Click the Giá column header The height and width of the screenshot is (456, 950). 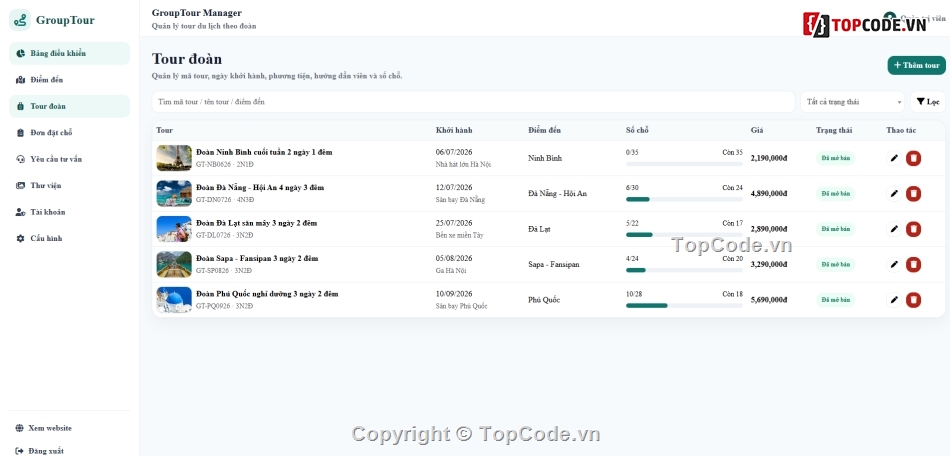(x=757, y=130)
